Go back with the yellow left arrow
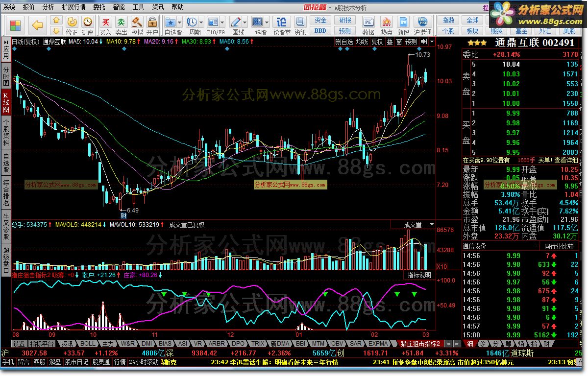 pos(37,24)
